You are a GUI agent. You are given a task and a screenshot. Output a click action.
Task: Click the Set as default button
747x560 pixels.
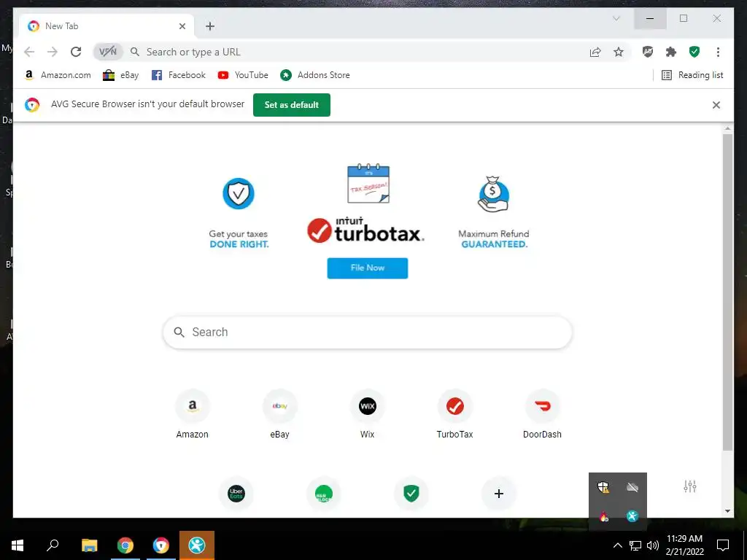point(292,105)
